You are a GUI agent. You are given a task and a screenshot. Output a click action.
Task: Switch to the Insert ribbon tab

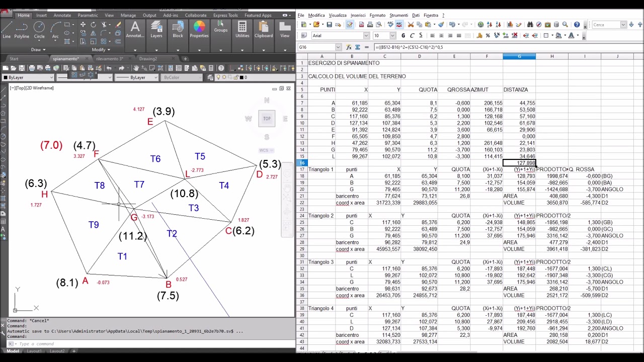pyautogui.click(x=41, y=15)
